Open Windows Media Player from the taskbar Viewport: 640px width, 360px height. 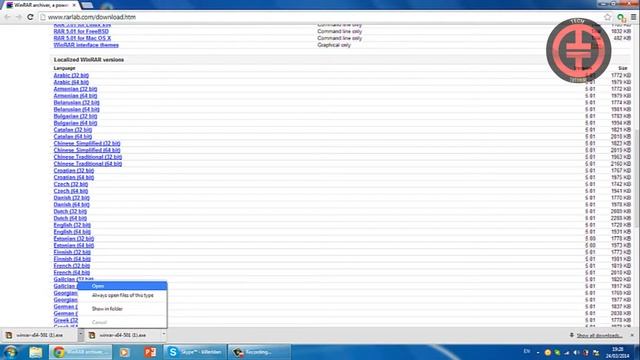(x=124, y=352)
